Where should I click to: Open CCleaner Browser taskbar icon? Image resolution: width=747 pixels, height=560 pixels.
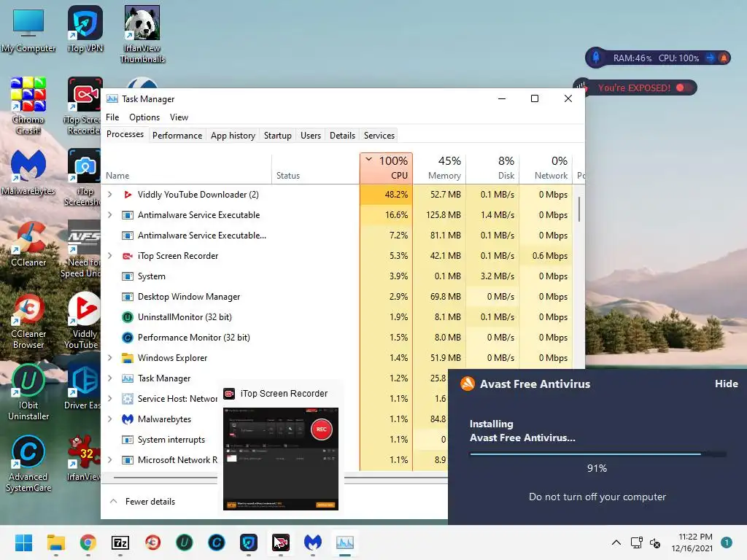tap(152, 542)
